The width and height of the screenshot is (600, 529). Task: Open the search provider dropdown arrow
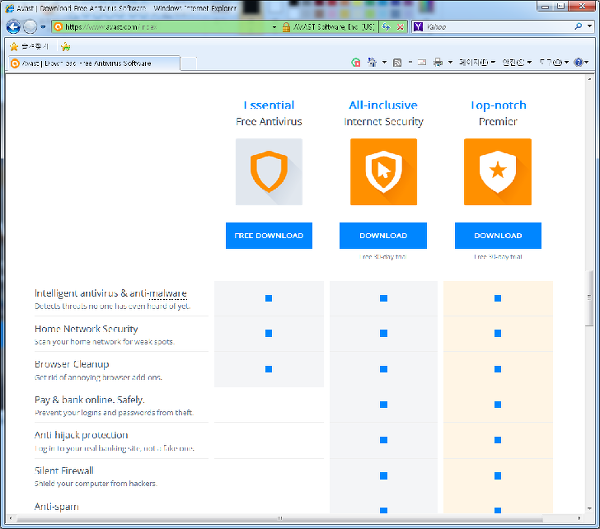point(589,26)
